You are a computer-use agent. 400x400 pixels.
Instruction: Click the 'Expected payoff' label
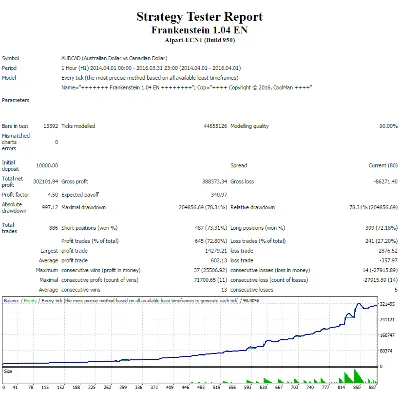[x=80, y=195]
